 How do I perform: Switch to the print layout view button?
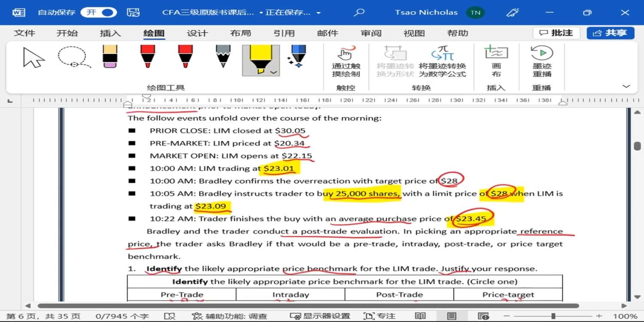point(452,316)
